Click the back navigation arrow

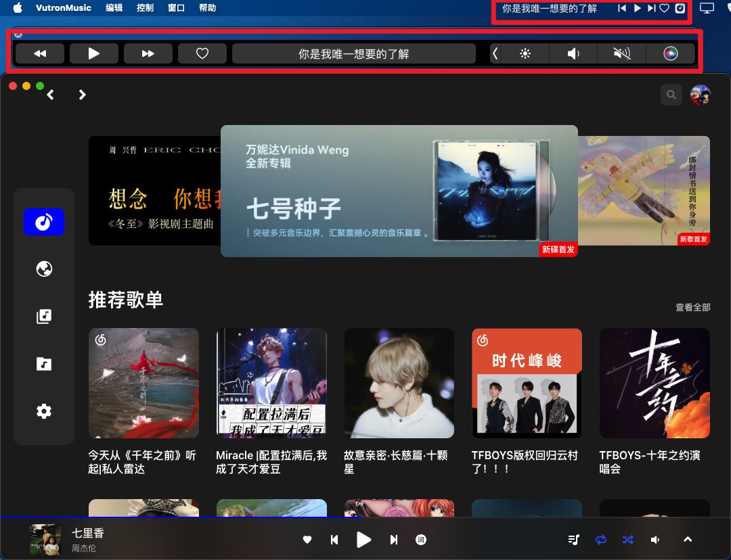[x=50, y=95]
